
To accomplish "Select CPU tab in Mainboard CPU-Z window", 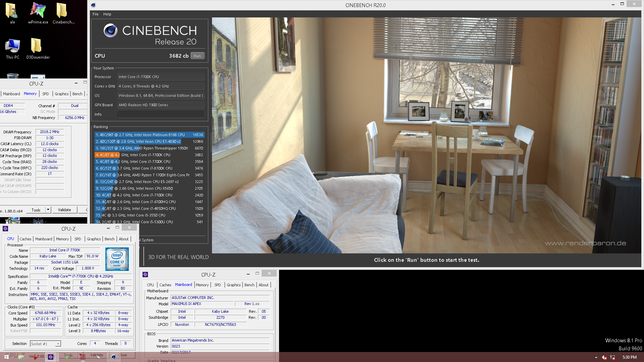I will [150, 285].
